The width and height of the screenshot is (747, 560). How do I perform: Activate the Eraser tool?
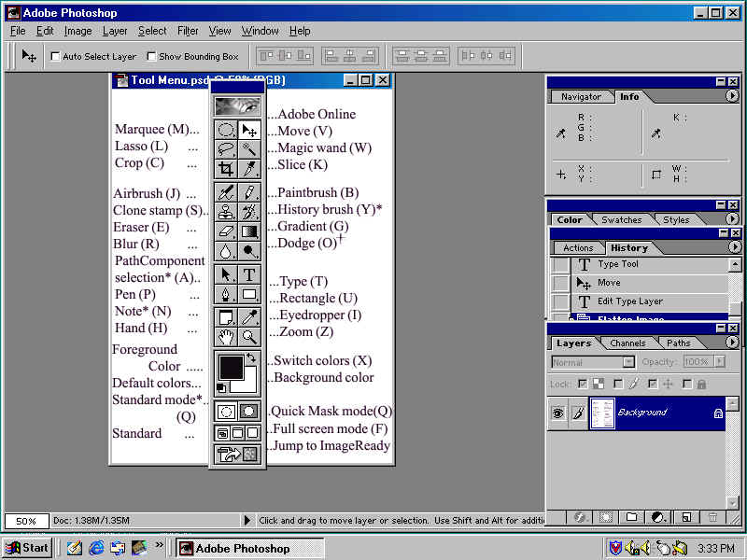[226, 231]
